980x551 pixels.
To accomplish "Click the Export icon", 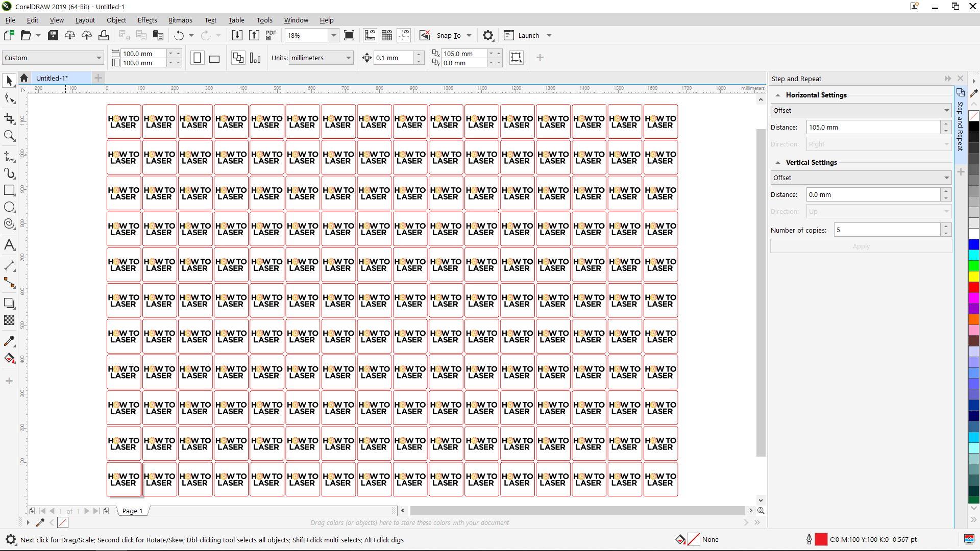I will pos(254,35).
